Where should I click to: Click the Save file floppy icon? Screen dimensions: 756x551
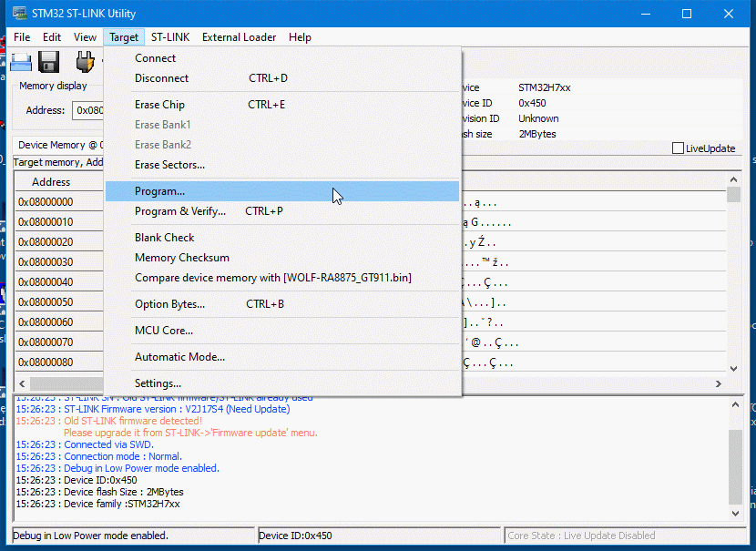pos(49,62)
